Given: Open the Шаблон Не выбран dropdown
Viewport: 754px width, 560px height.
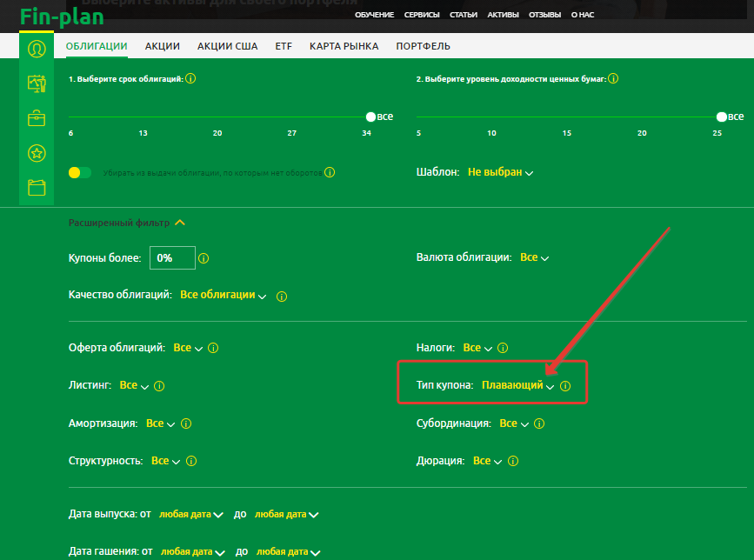Looking at the screenshot, I should pos(500,172).
